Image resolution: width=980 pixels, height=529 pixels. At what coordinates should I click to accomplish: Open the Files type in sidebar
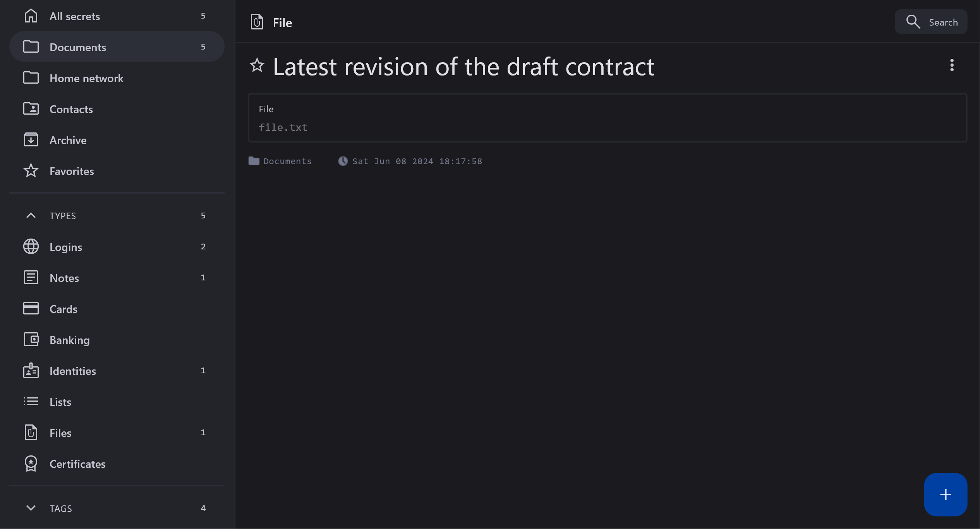[x=60, y=433]
